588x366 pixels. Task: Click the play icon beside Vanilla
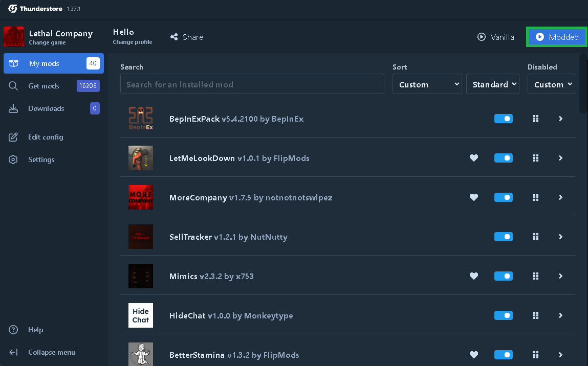click(x=482, y=37)
